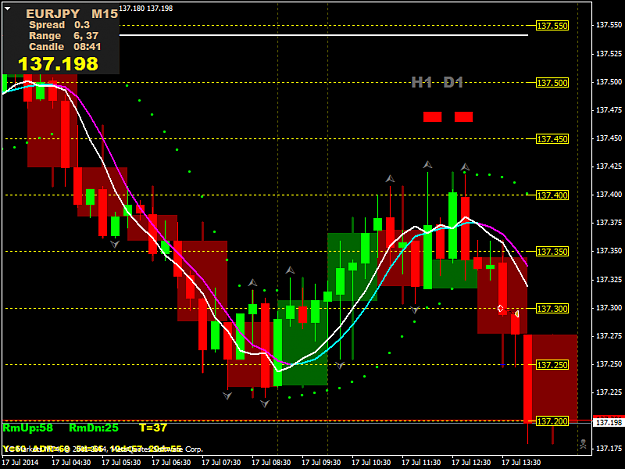Select the yellow 137.250 level label
Viewport: 625px width, 469px height.
tap(552, 365)
